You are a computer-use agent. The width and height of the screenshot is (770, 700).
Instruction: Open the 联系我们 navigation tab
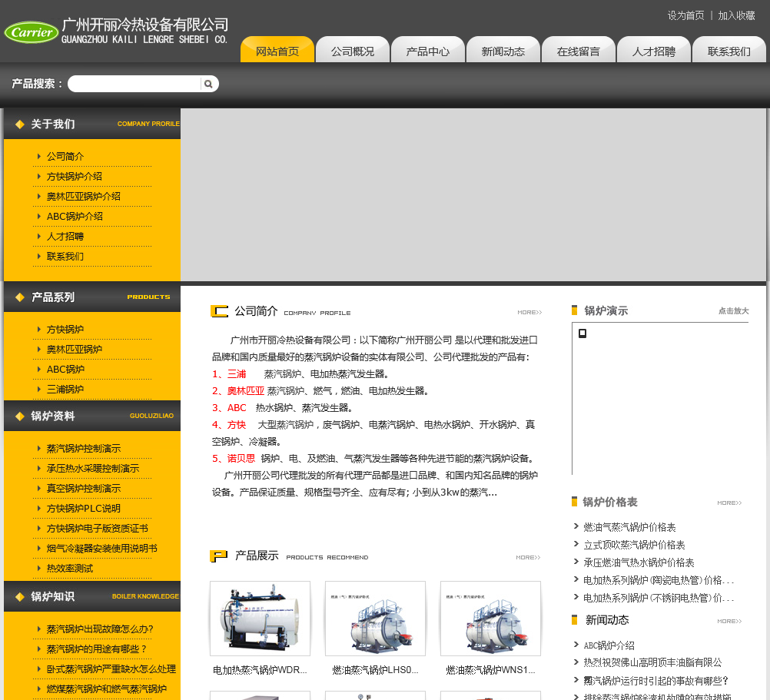[x=729, y=50]
